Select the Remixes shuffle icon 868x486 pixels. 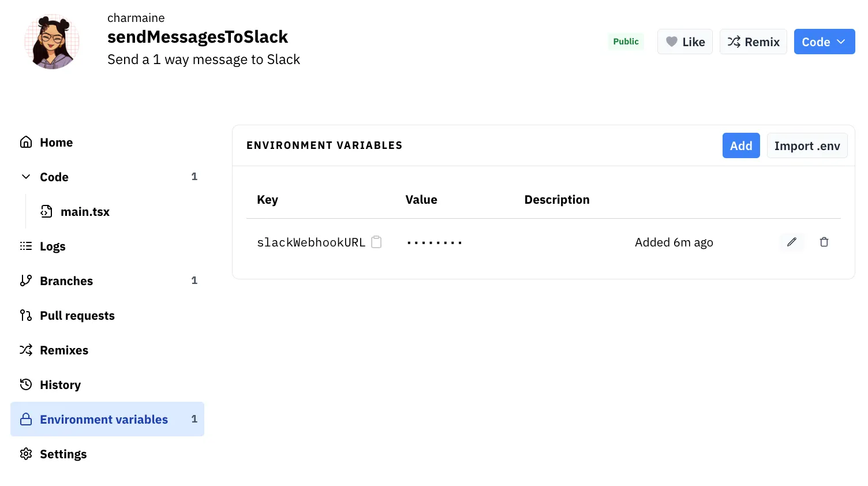tap(26, 350)
